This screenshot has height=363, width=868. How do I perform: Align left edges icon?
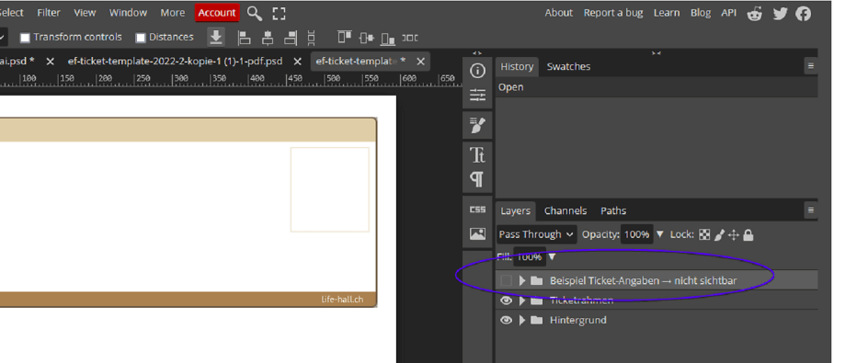click(245, 38)
